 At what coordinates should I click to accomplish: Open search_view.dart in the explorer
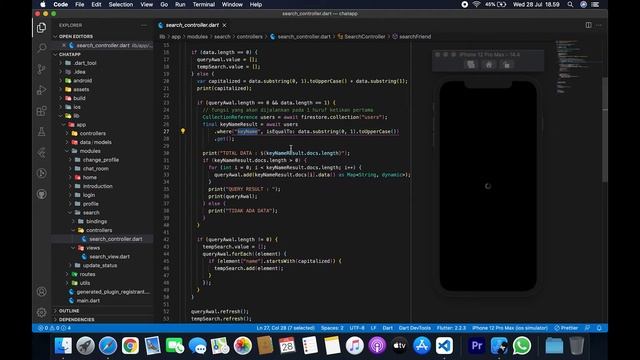coord(102,256)
